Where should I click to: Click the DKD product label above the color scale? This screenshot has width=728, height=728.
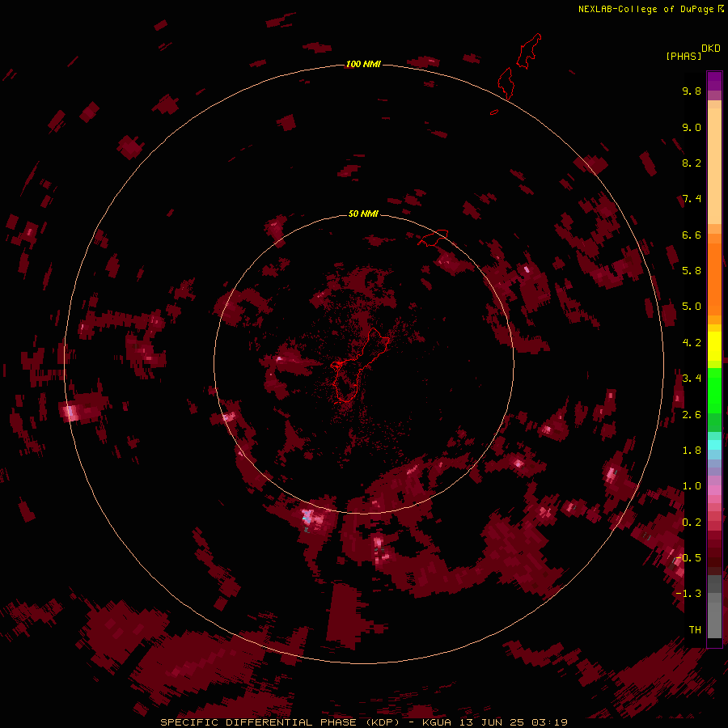(711, 49)
